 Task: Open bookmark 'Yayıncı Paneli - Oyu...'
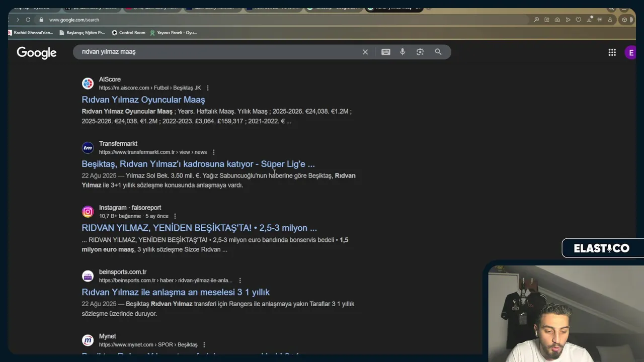173,33
